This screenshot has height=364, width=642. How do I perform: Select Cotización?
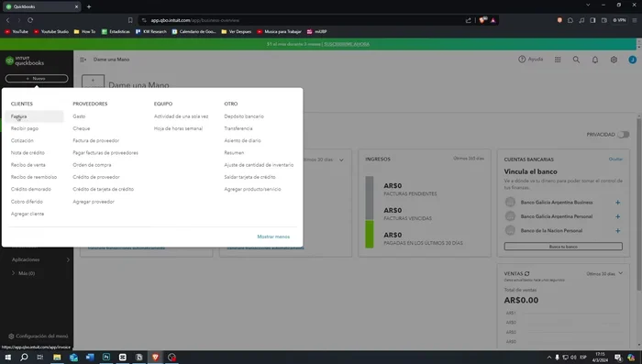22,140
